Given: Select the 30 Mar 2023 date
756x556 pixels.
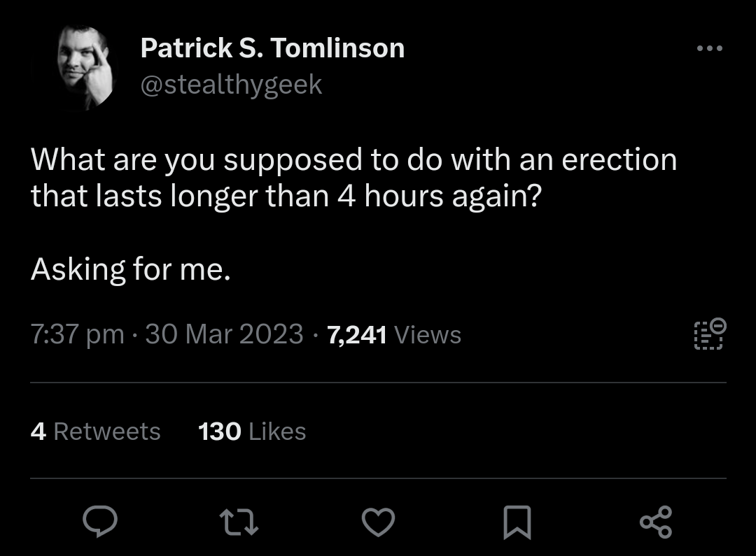Looking at the screenshot, I should (224, 334).
